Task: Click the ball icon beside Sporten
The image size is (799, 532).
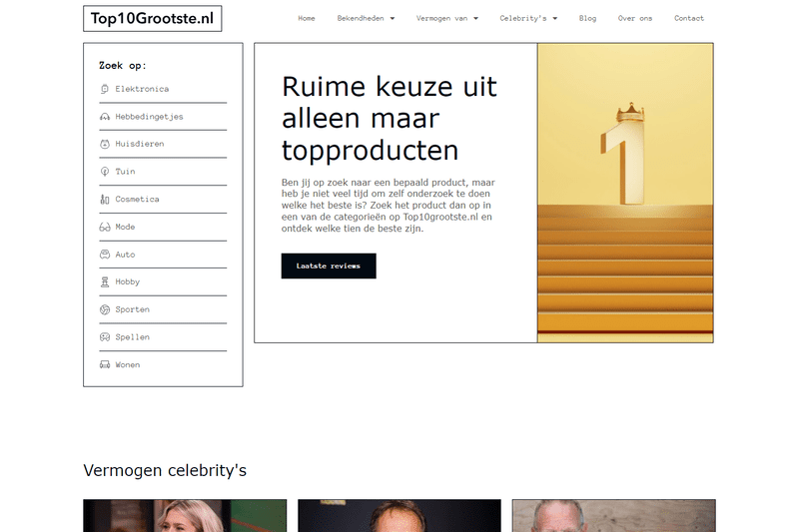Action: coord(105,309)
